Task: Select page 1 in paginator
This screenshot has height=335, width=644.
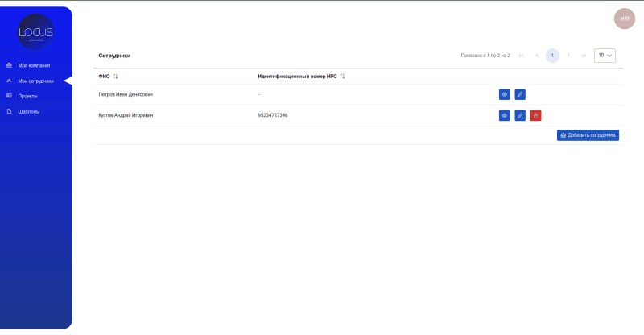Action: coord(552,56)
